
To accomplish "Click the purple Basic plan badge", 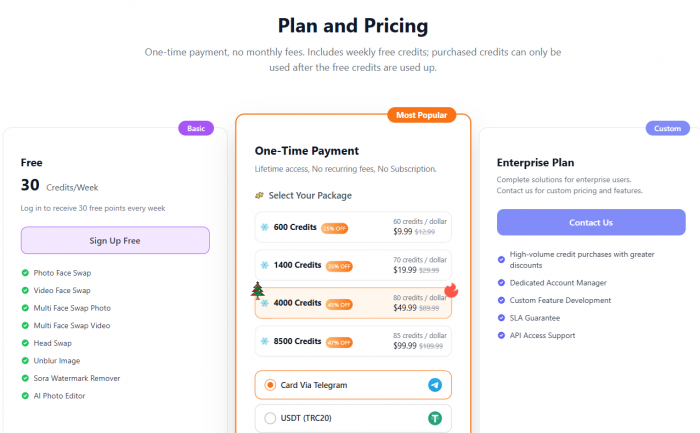I will (x=196, y=128).
